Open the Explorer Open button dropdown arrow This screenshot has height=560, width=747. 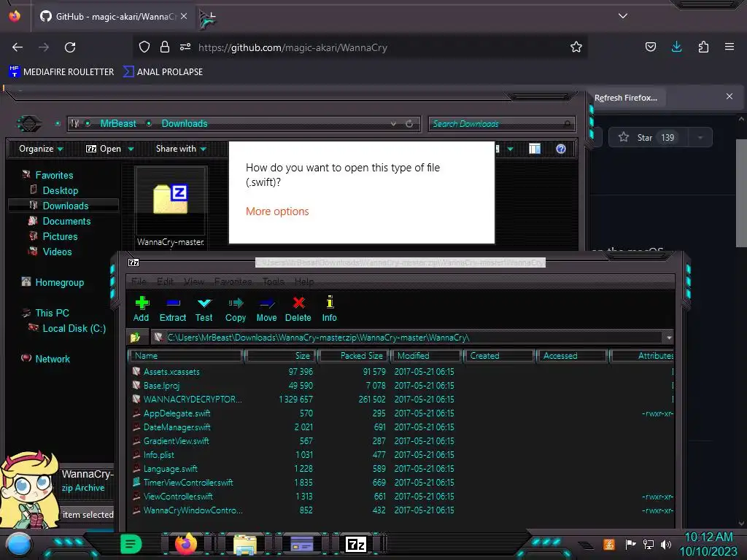131,149
